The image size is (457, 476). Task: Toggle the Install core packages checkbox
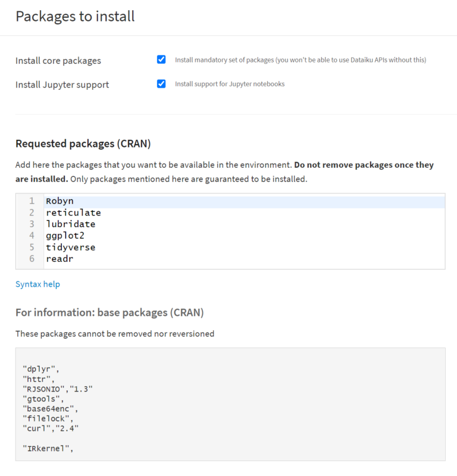161,59
